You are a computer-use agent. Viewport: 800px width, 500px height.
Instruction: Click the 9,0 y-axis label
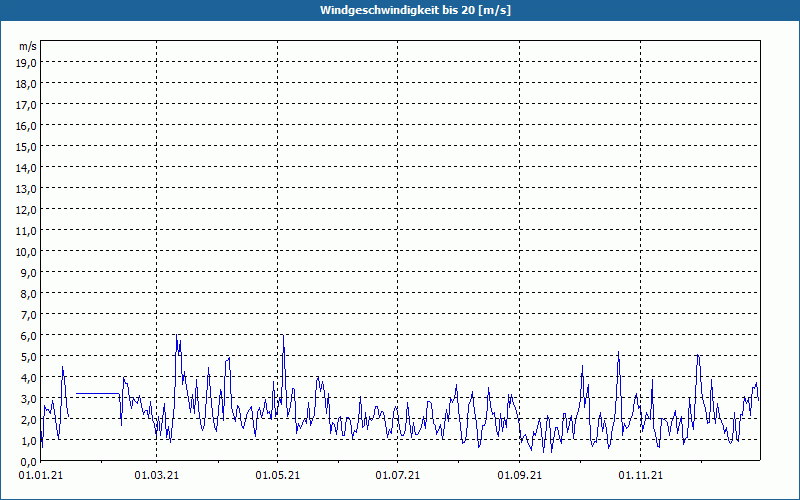[x=28, y=273]
